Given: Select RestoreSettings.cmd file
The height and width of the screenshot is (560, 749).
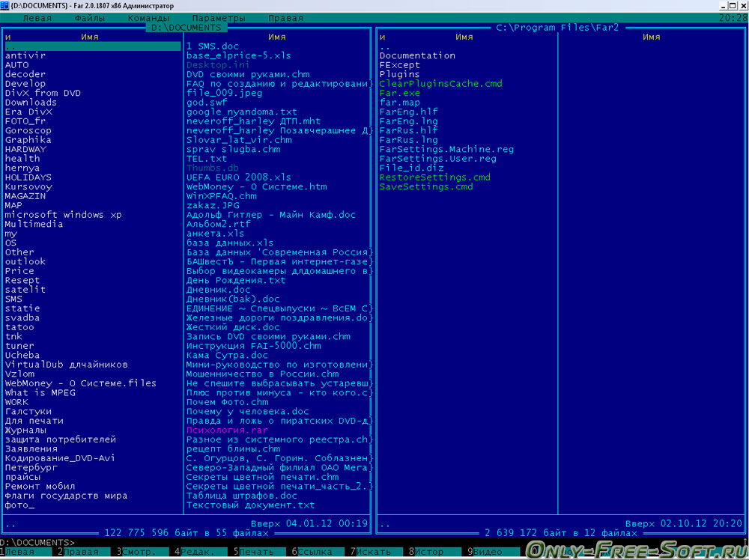Looking at the screenshot, I should (434, 177).
